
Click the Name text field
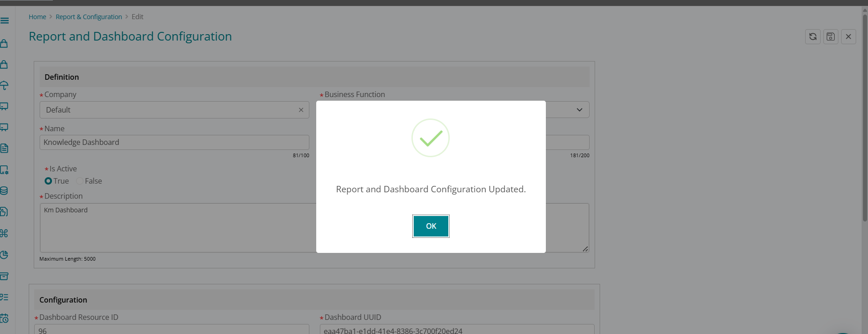(x=174, y=142)
